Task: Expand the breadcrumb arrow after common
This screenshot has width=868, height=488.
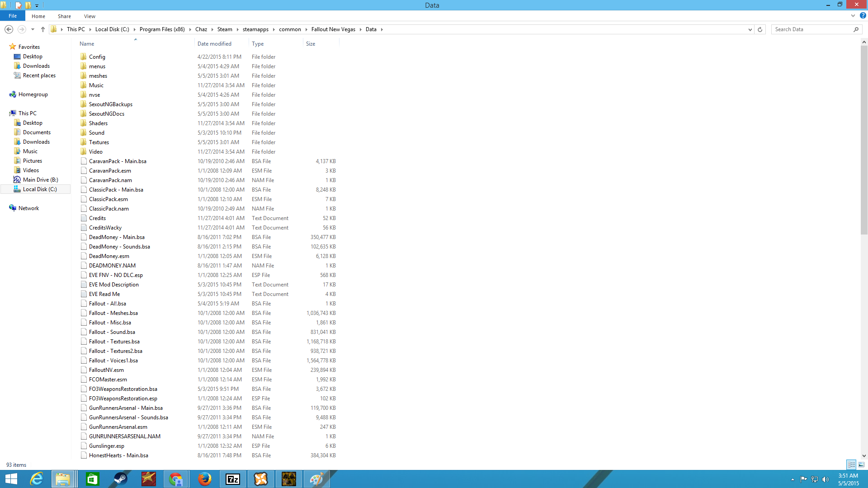Action: 306,29
